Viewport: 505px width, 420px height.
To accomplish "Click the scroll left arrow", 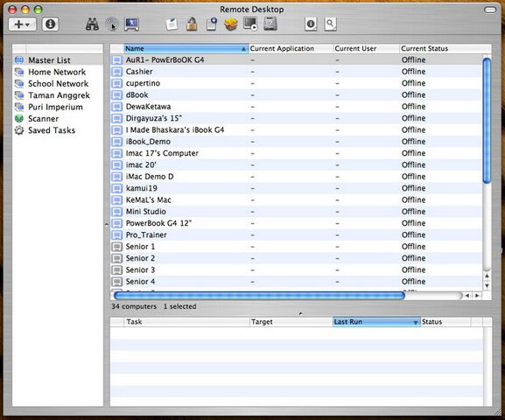I will pyautogui.click(x=467, y=296).
